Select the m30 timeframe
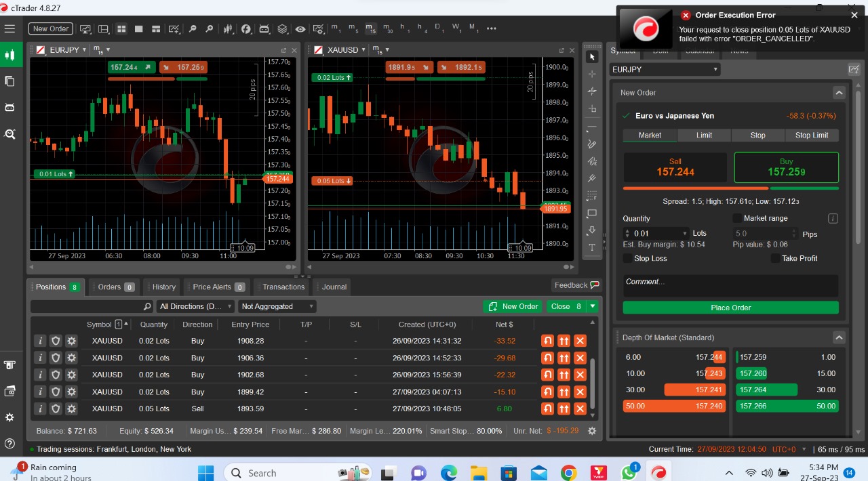This screenshot has height=481, width=868. point(387,28)
